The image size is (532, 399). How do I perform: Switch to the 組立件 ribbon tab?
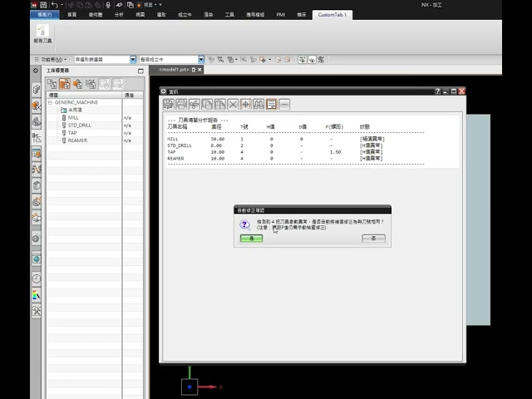tap(185, 15)
